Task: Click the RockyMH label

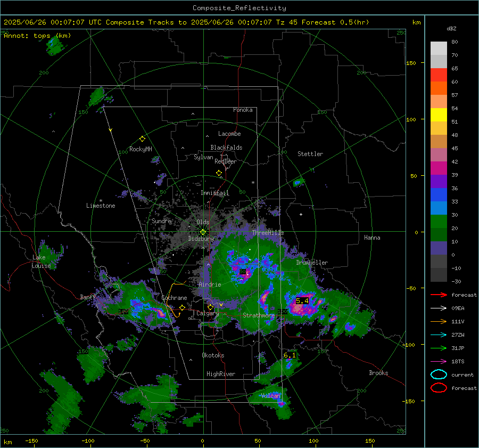Action: tap(141, 149)
